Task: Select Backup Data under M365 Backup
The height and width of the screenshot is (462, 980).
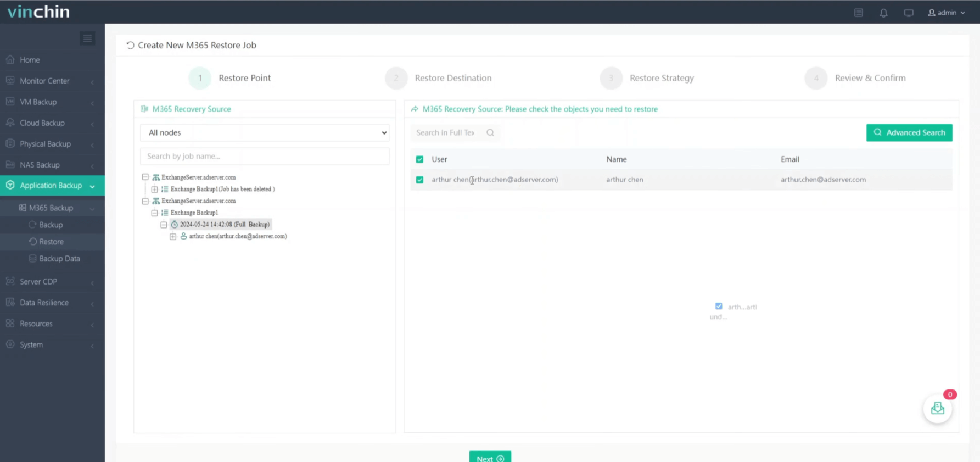Action: pyautogui.click(x=59, y=259)
